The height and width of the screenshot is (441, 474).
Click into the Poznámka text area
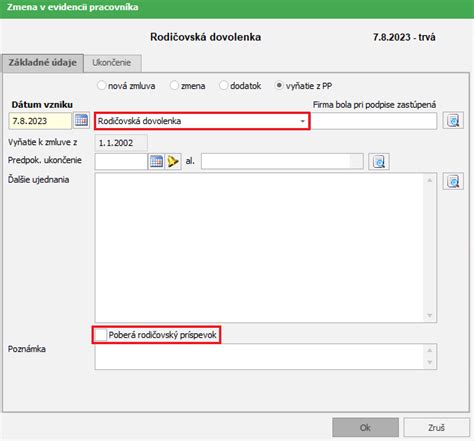tap(259, 356)
